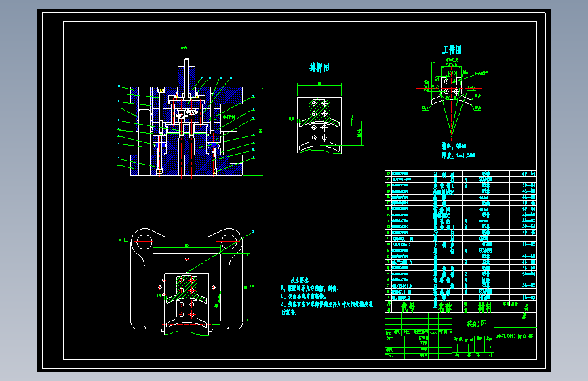Screen dimensions: 588x381
Task: Click the "材料" column header in parts list
Action: coord(484,308)
